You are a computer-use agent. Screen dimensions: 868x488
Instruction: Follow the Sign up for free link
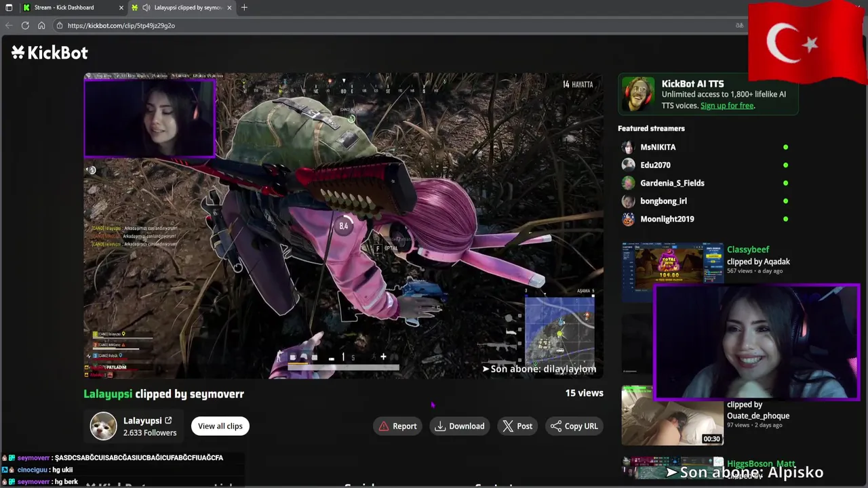pyautogui.click(x=727, y=106)
